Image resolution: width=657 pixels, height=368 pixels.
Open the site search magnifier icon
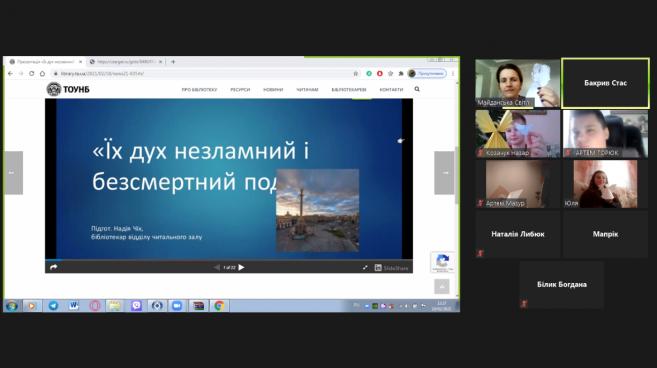pyautogui.click(x=417, y=89)
